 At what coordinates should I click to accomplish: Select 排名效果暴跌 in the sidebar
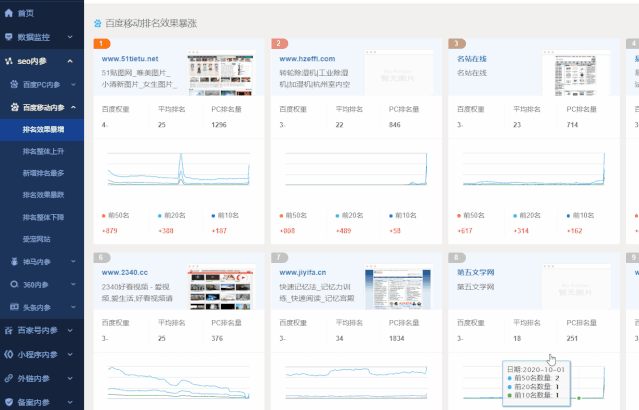[42, 195]
